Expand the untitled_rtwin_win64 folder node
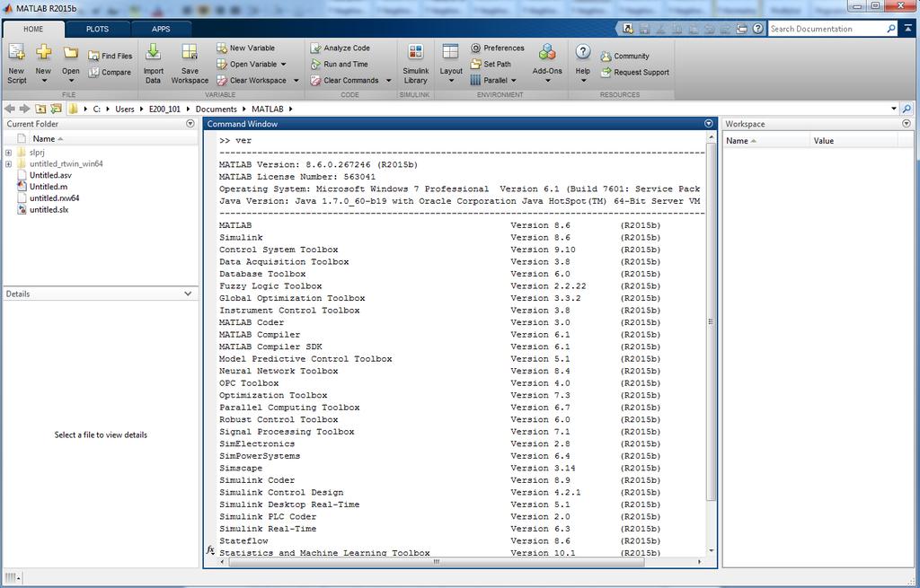Screen dimensions: 920x588 pyautogui.click(x=8, y=164)
